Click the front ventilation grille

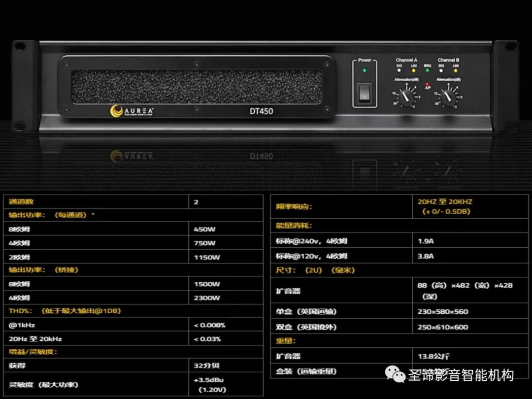point(197,87)
